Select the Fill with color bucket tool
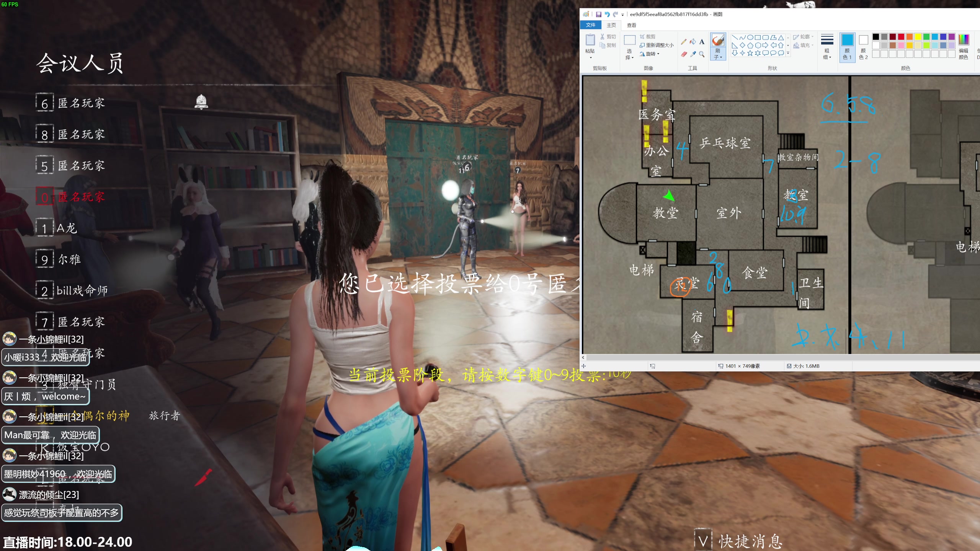Viewport: 980px width, 551px height. pos(693,42)
